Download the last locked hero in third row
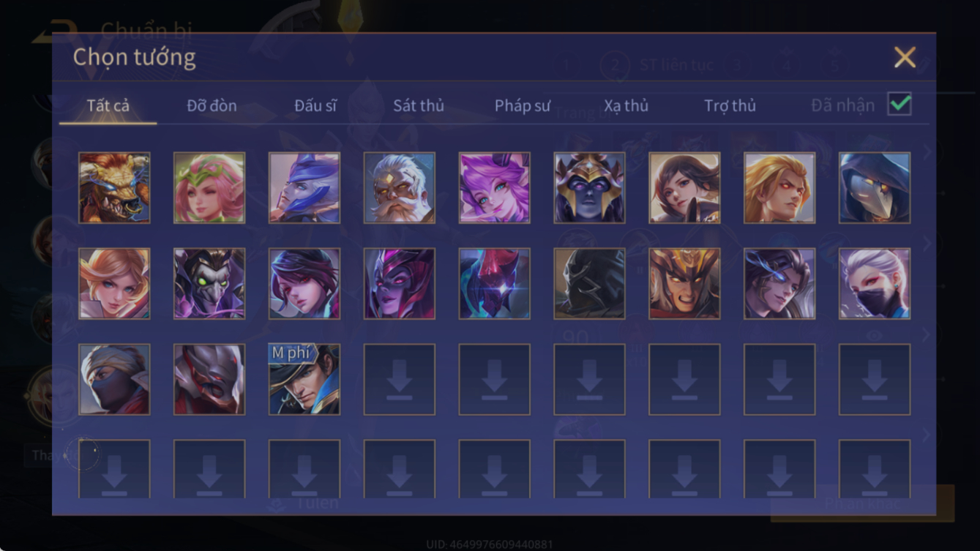This screenshot has width=980, height=551. (x=875, y=380)
